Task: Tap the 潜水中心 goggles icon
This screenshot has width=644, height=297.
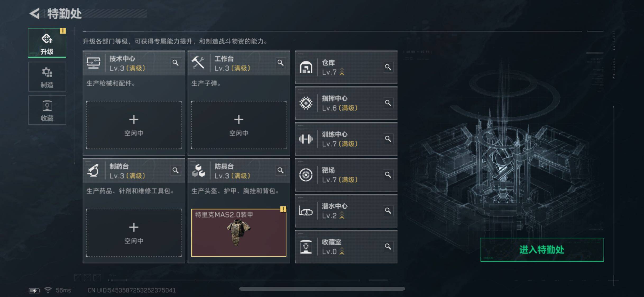Action: tap(306, 211)
